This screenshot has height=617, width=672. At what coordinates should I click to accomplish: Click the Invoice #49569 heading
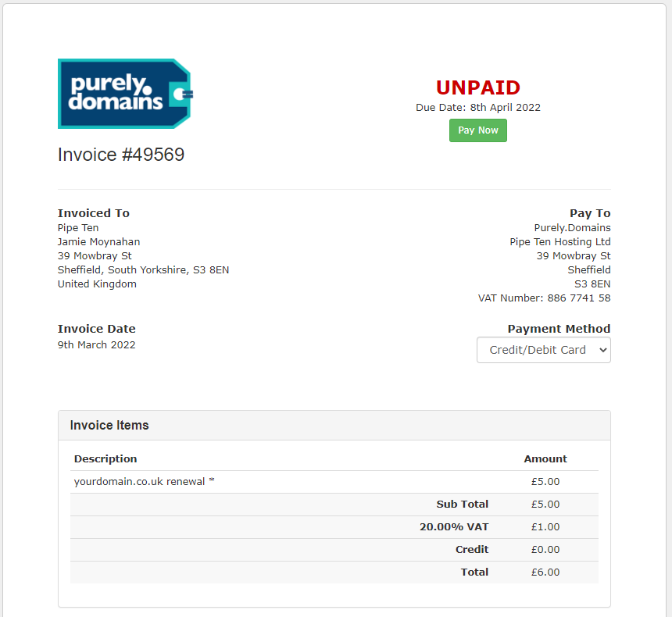coord(121,155)
